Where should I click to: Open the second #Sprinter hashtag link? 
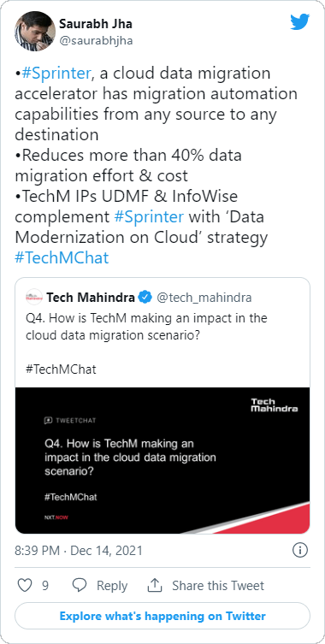(149, 216)
